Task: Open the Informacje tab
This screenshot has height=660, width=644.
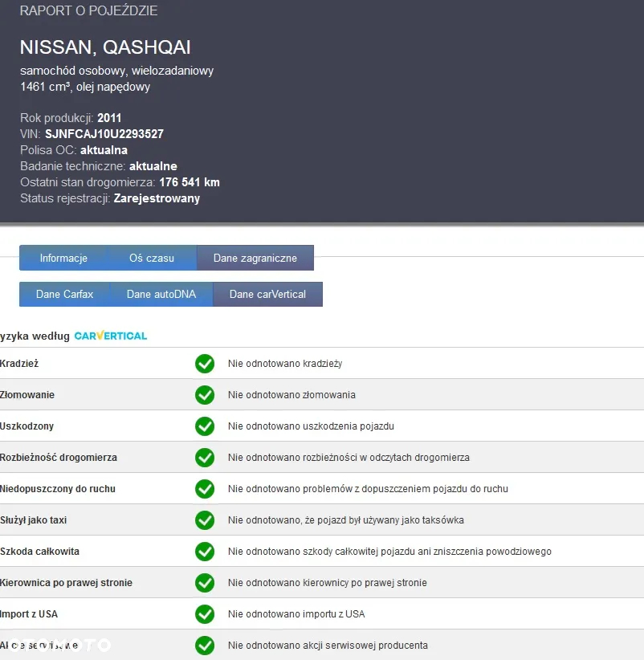Action: 63,258
